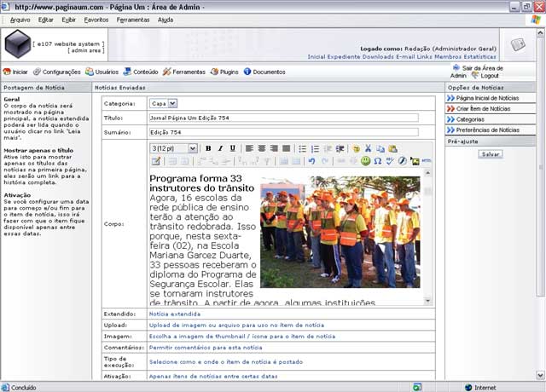The image size is (546, 392).
Task: Expand the Notícia extendida section
Action: point(175,314)
